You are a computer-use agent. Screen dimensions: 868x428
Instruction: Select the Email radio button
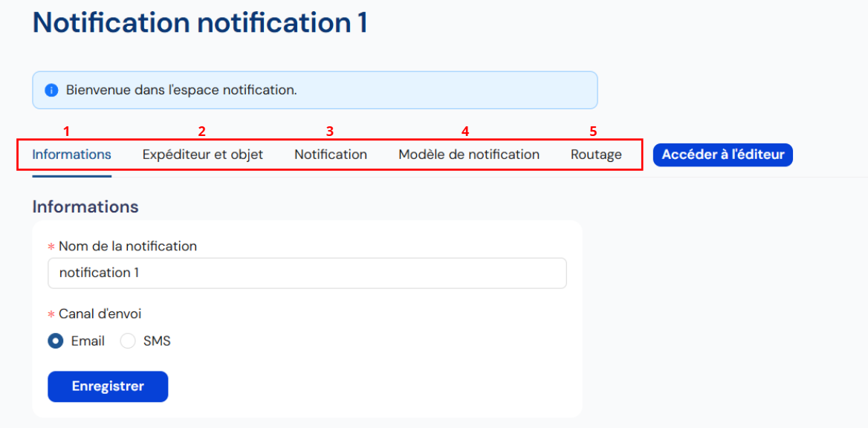click(x=55, y=341)
